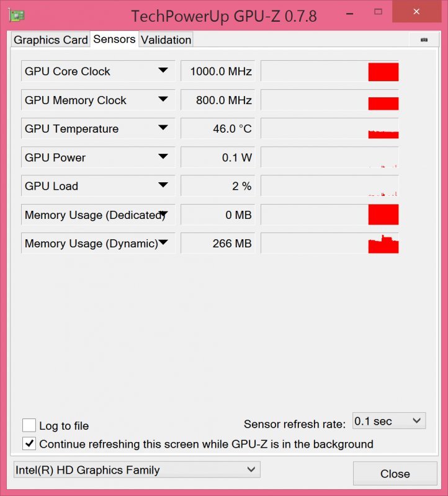Viewport: 448px width, 496px height.
Task: Click the GPU Temperature history graph
Action: [x=329, y=128]
